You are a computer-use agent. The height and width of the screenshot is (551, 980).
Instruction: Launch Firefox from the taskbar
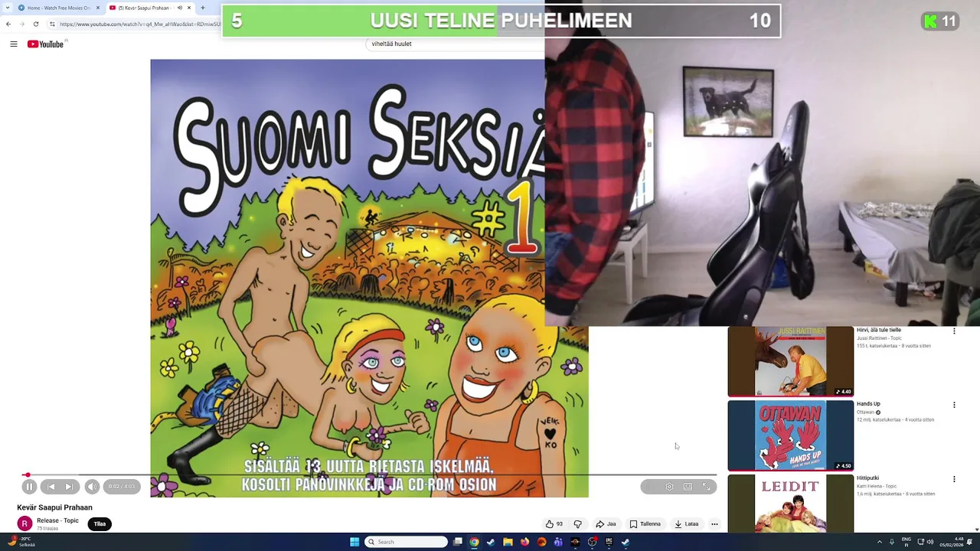click(524, 542)
